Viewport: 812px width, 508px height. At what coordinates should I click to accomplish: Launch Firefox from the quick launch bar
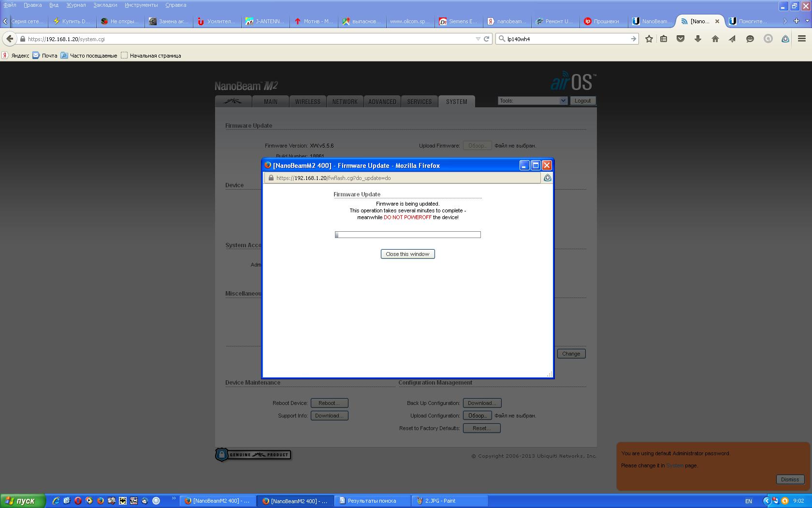pos(100,501)
